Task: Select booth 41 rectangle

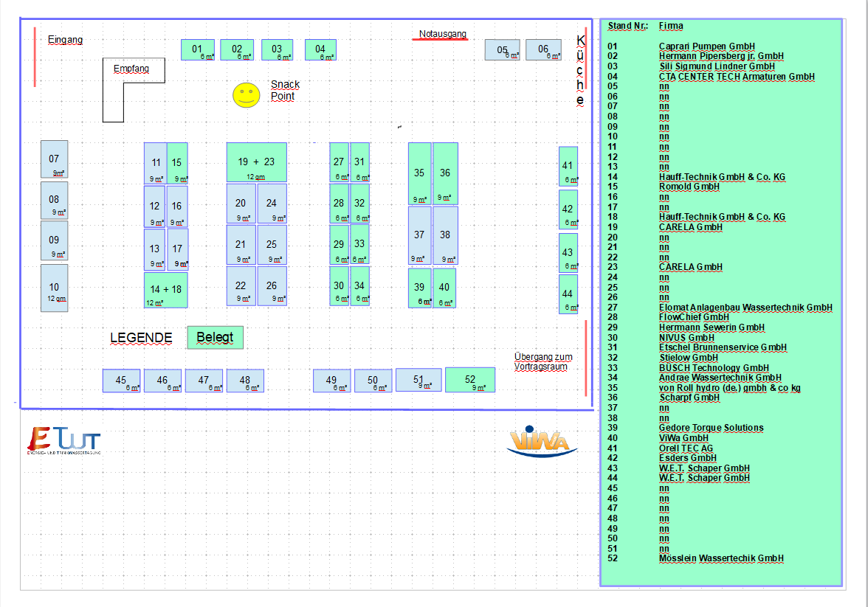Action: 568,165
